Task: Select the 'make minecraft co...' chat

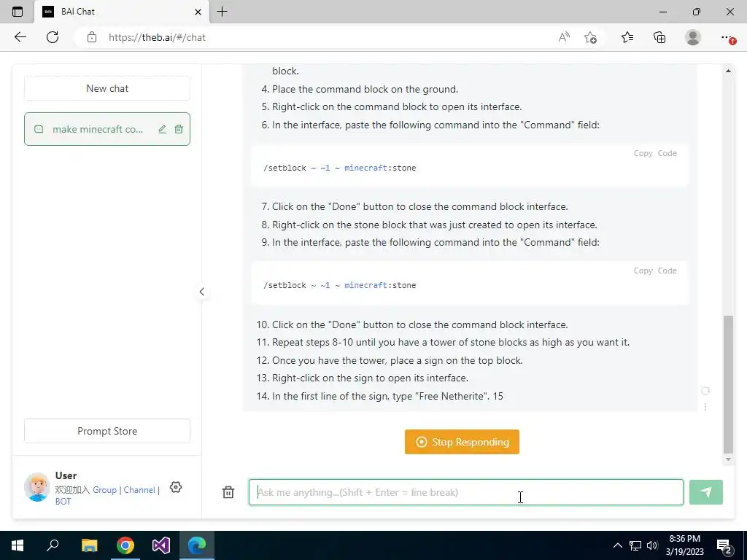Action: [x=107, y=129]
